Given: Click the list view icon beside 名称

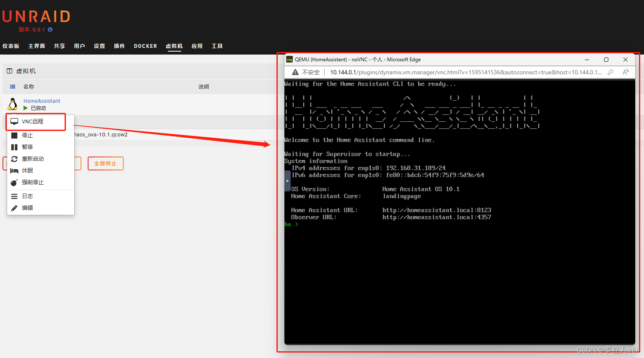Looking at the screenshot, I should click(x=13, y=86).
